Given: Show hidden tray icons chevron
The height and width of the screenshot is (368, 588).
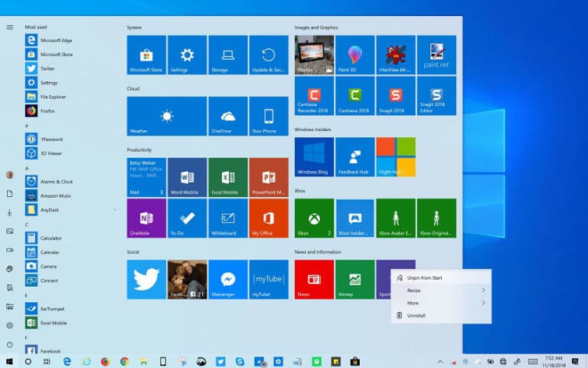Looking at the screenshot, I should pos(440,362).
